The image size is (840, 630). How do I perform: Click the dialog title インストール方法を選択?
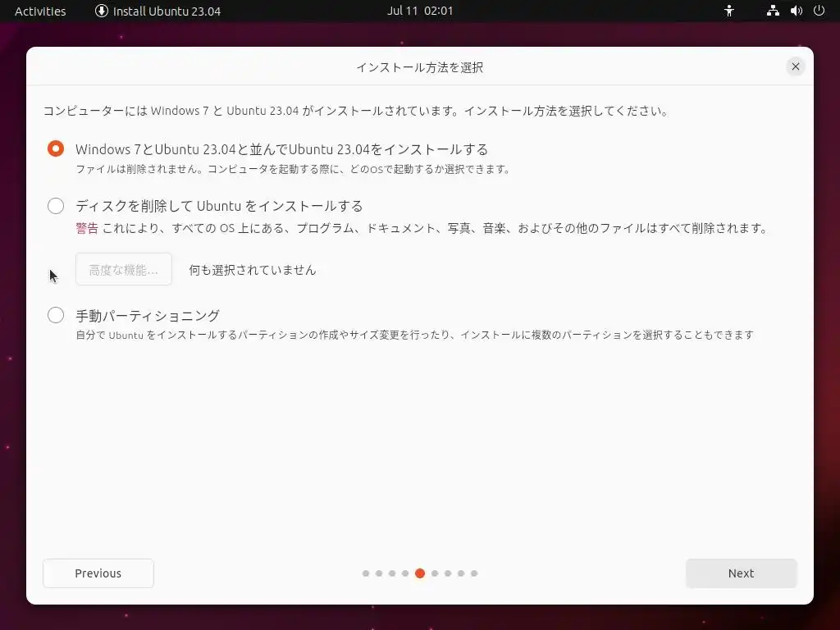click(x=420, y=67)
